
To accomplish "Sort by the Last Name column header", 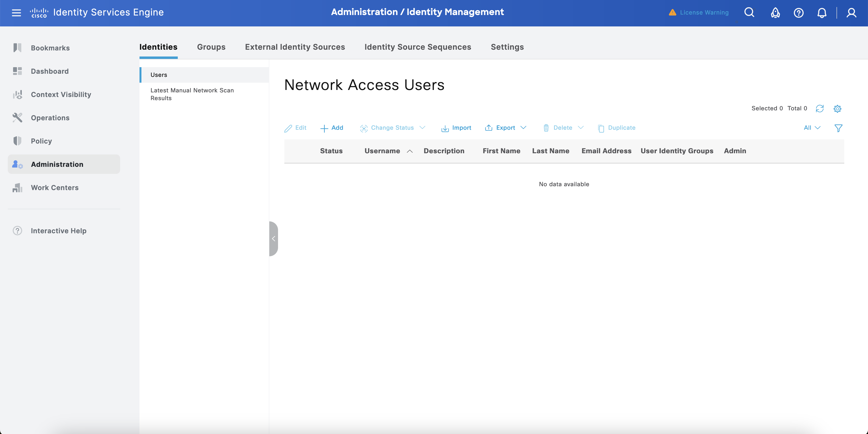I will (x=550, y=151).
